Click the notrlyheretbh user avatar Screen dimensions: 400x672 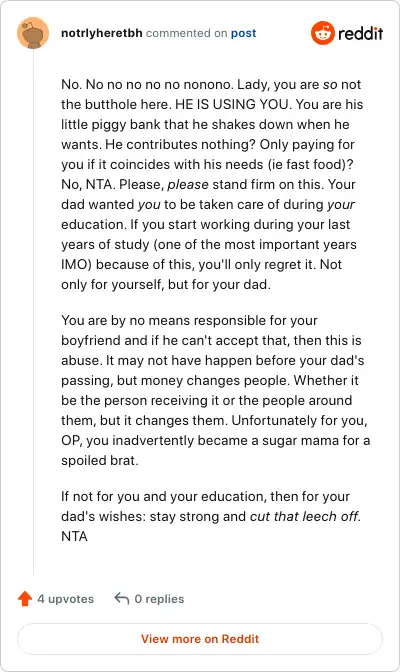coord(33,33)
